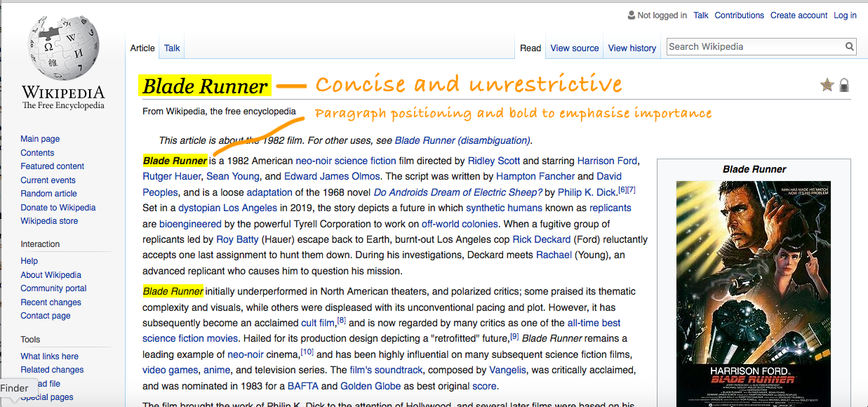Click in the Search Wikipedia field
Screen dimensions: 868x407
(x=754, y=47)
